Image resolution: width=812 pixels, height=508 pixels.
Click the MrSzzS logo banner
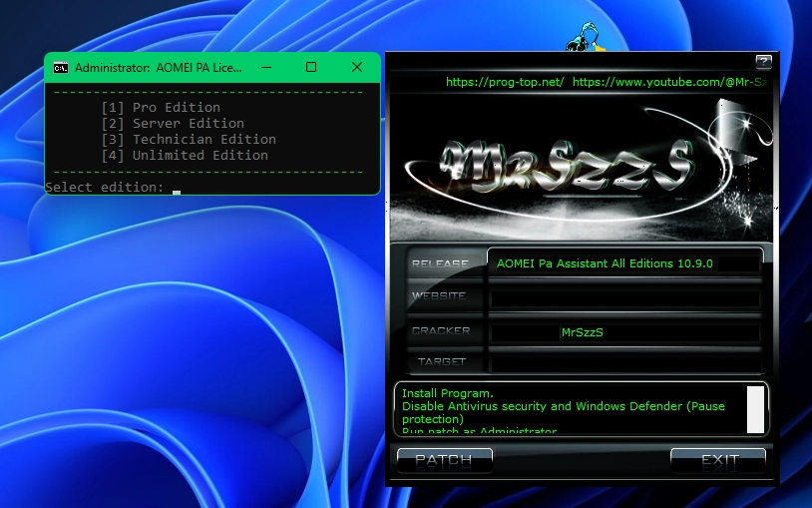(581, 168)
